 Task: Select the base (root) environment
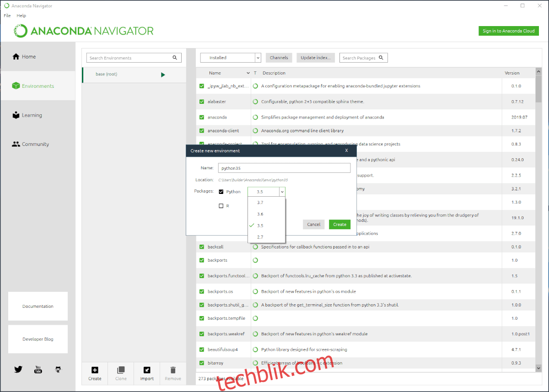[x=134, y=75]
